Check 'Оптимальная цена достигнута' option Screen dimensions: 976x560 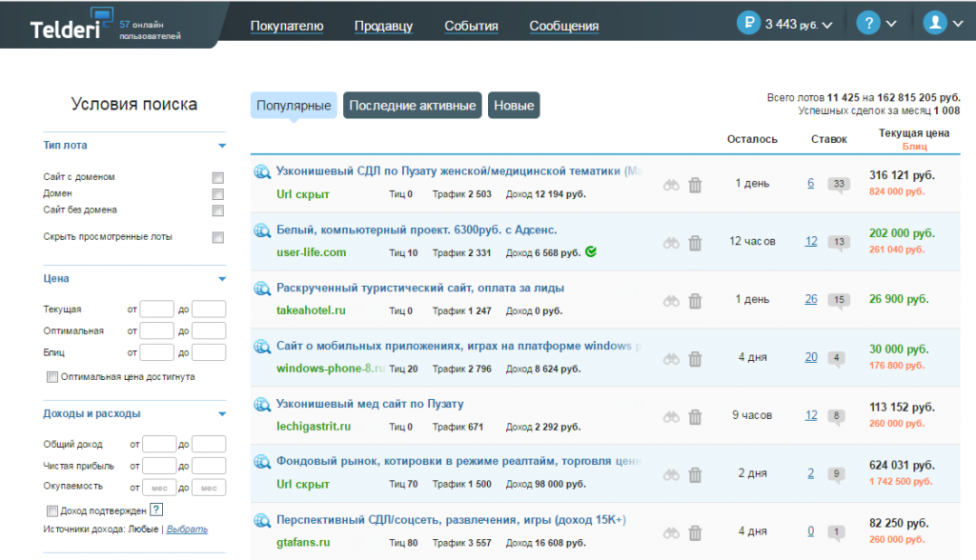52,377
